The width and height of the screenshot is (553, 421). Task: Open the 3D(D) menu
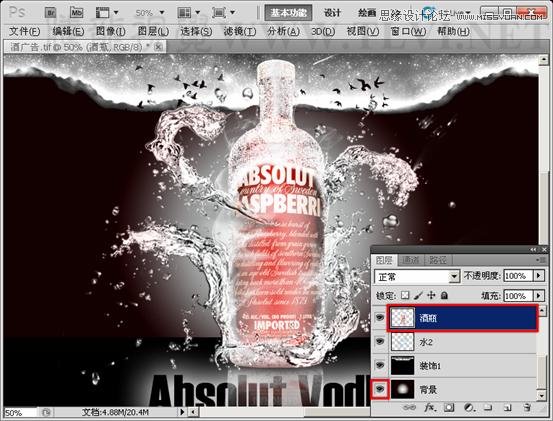pyautogui.click(x=323, y=31)
